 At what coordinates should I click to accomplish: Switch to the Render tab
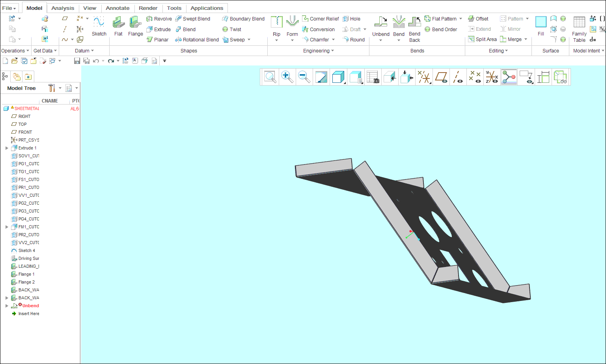[148, 8]
